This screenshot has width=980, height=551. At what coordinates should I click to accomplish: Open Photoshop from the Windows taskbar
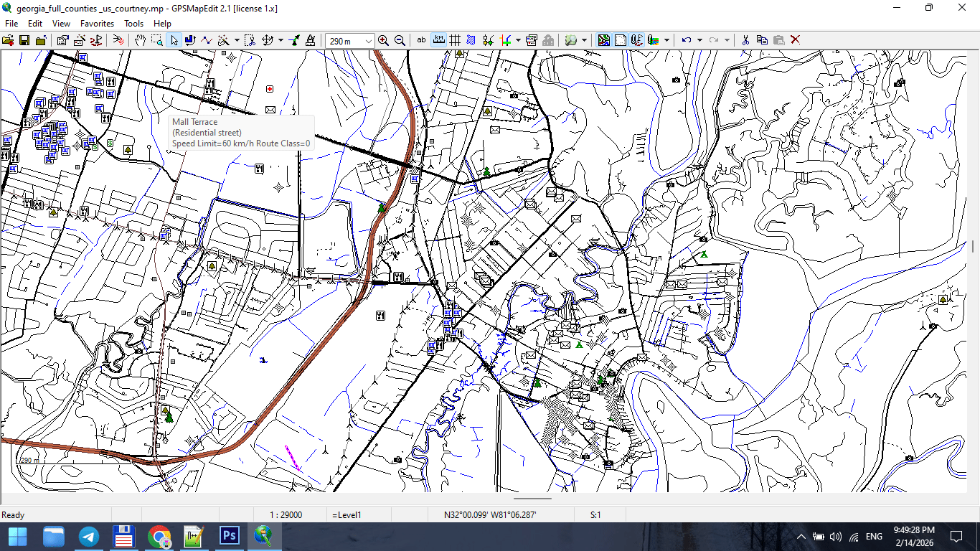229,535
